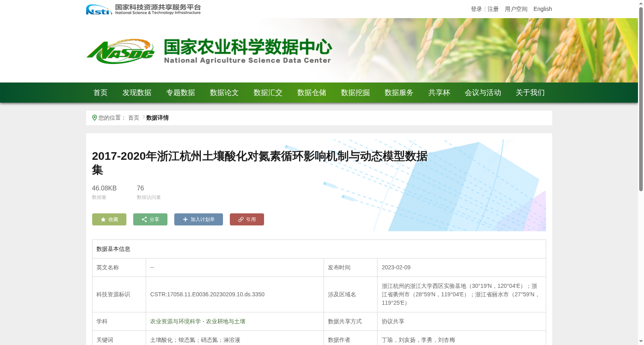Click the 数据访问量 caption

(x=149, y=198)
